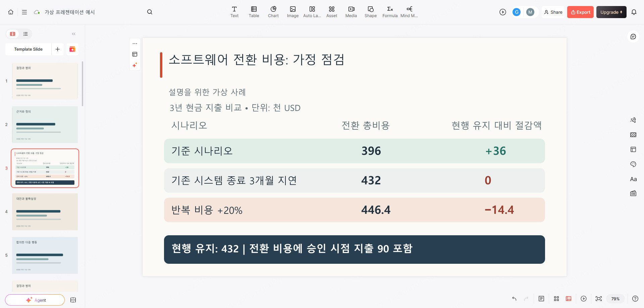Insert a Chart from toolbar
The height and width of the screenshot is (308, 644).
pos(273,12)
